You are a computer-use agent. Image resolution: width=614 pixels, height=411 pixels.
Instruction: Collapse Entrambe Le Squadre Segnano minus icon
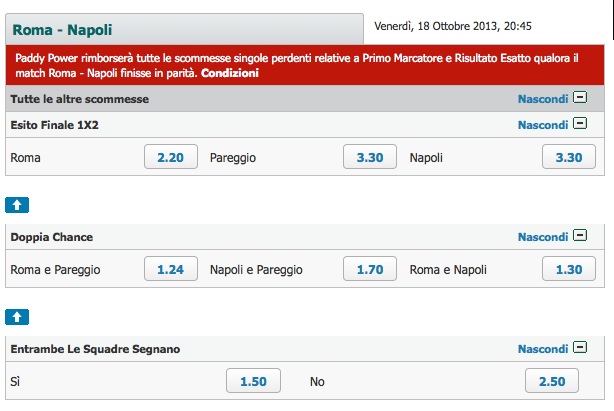(x=580, y=347)
